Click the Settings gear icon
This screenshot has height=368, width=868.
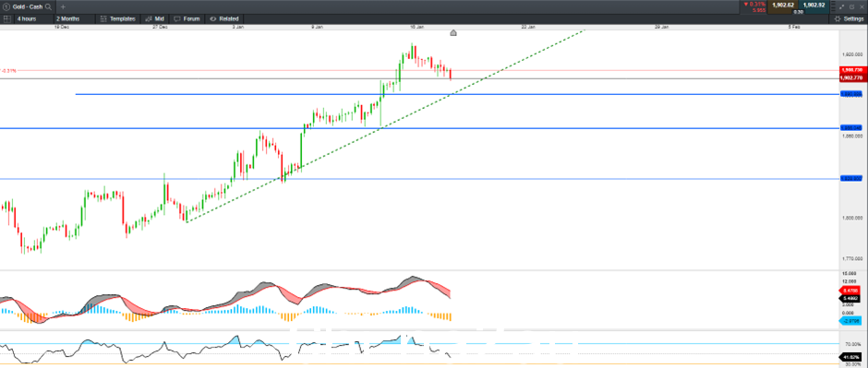click(x=838, y=18)
